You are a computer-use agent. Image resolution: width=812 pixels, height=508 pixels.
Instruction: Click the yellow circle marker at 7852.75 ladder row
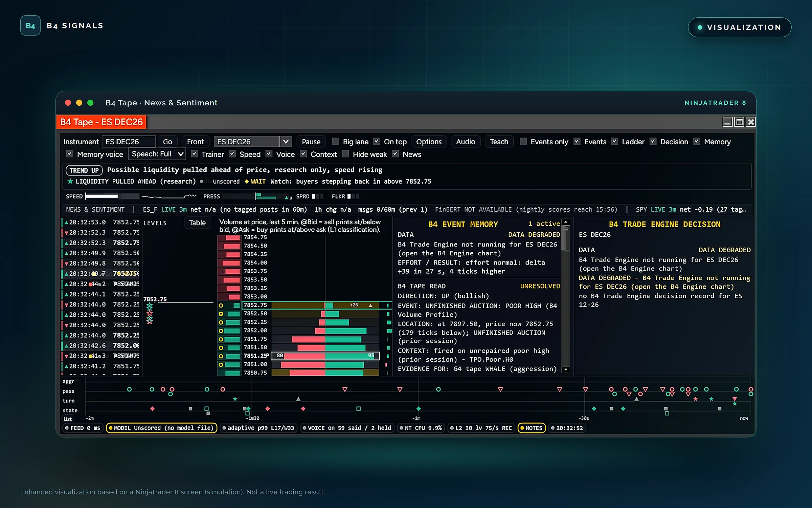coord(221,305)
